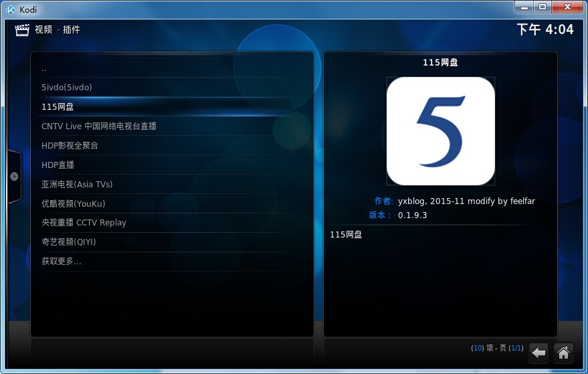Click the 视频 breadcrumb label
This screenshot has height=374, width=588.
click(43, 29)
